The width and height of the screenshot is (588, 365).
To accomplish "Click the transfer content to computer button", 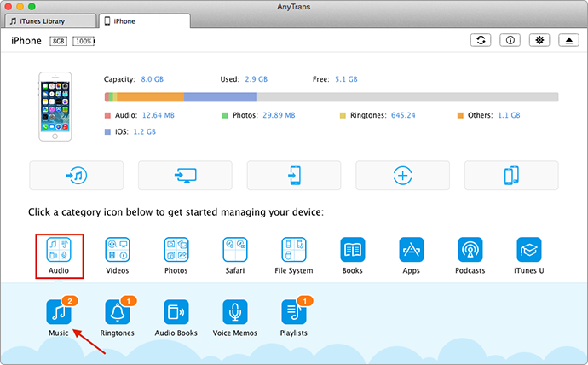I will point(185,175).
